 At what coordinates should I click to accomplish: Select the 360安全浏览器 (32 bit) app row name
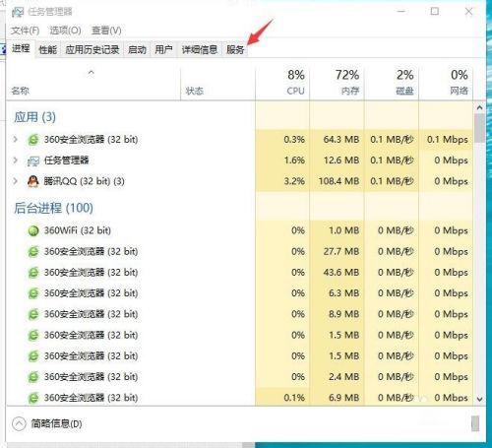click(x=91, y=140)
